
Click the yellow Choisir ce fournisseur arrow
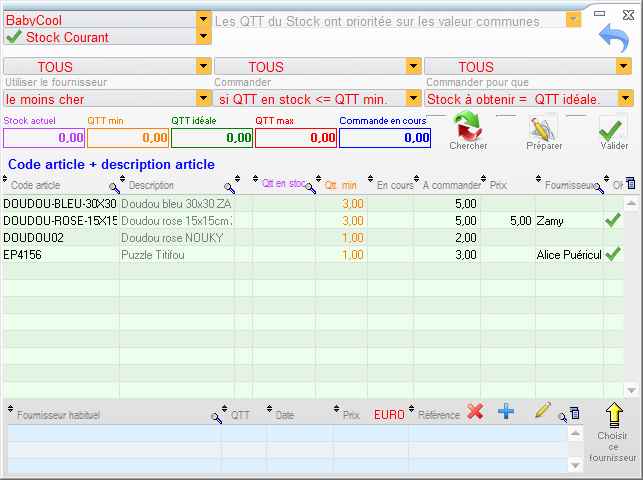[614, 415]
